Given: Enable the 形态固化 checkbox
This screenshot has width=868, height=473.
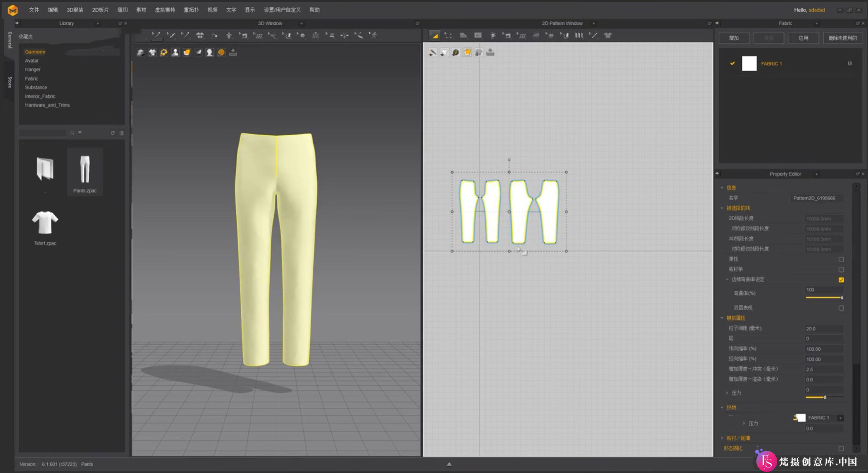Looking at the screenshot, I should point(841,448).
